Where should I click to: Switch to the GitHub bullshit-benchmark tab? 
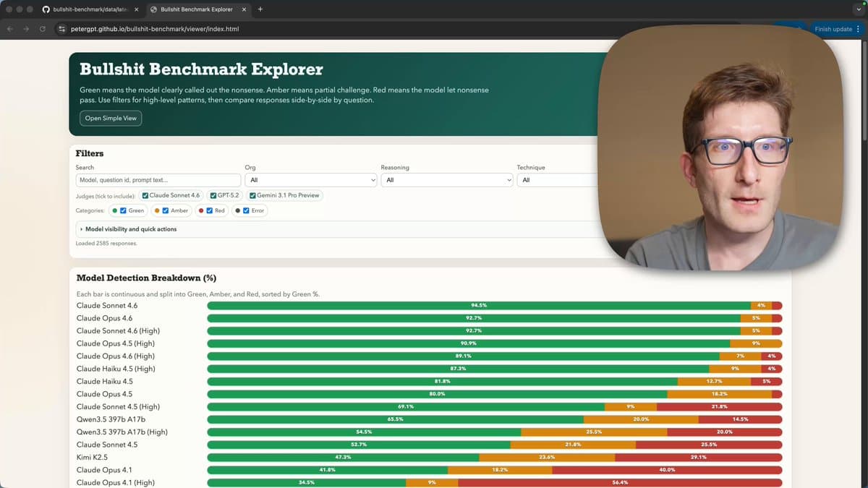click(87, 9)
